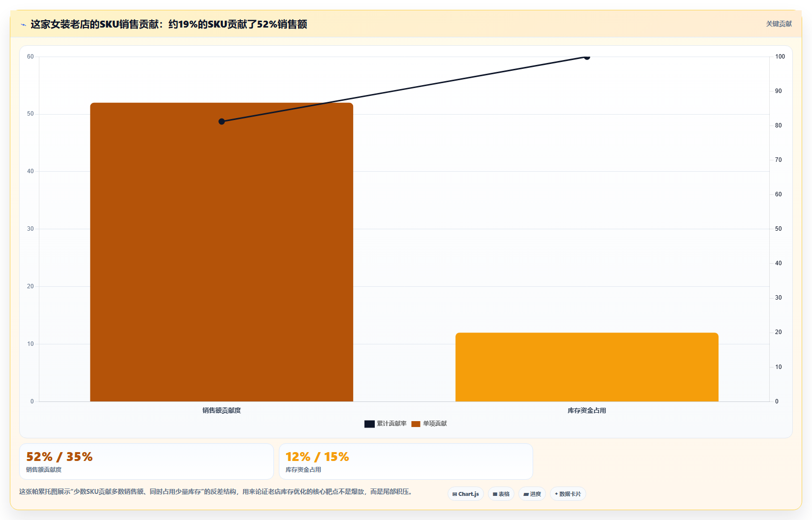Click the chart title about SKU销售贡献

pos(169,24)
